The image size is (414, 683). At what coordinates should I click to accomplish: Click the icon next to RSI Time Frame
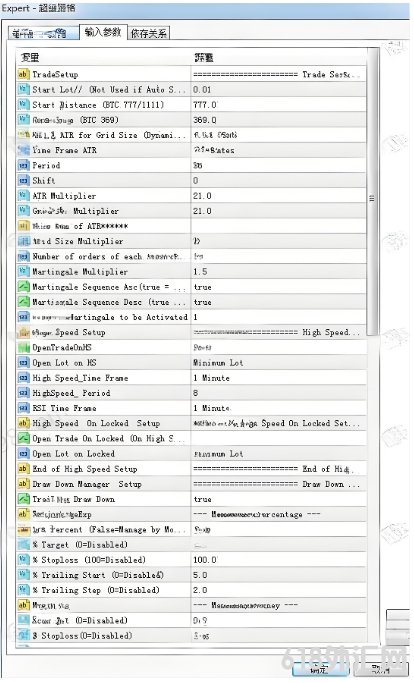pyautogui.click(x=23, y=408)
